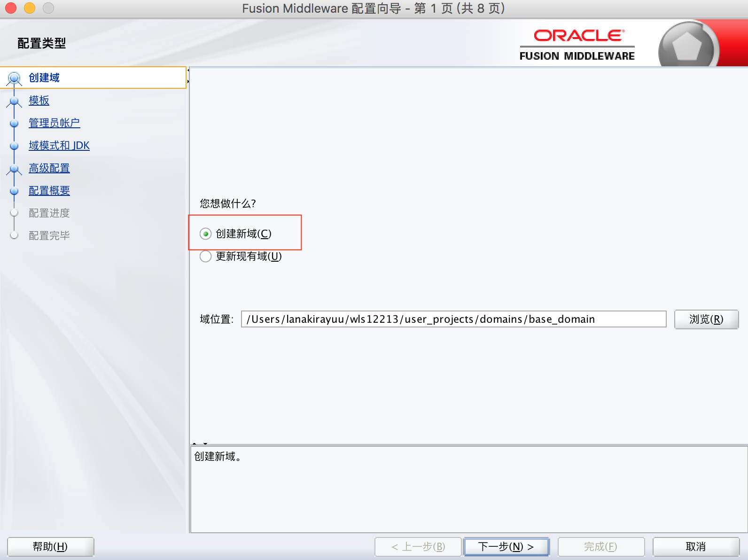Click the Oracle Fusion Middleware logo
Image resolution: width=748 pixels, height=560 pixels.
point(577,45)
